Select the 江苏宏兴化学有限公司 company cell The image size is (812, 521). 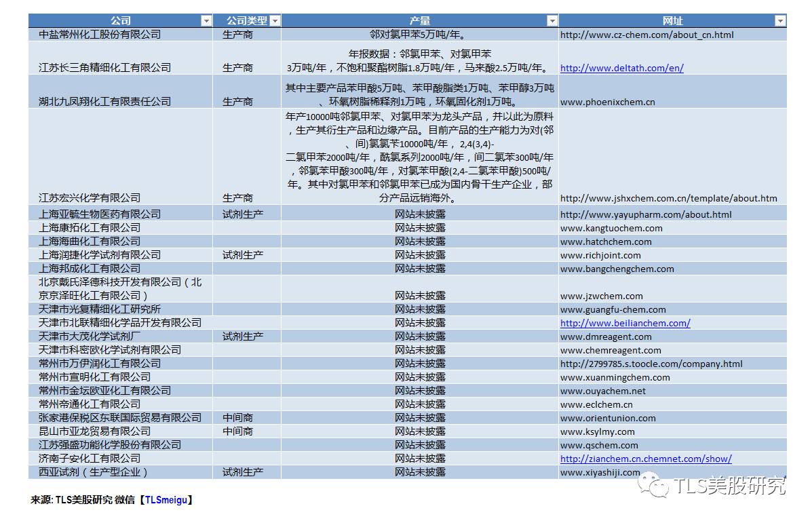[90, 198]
